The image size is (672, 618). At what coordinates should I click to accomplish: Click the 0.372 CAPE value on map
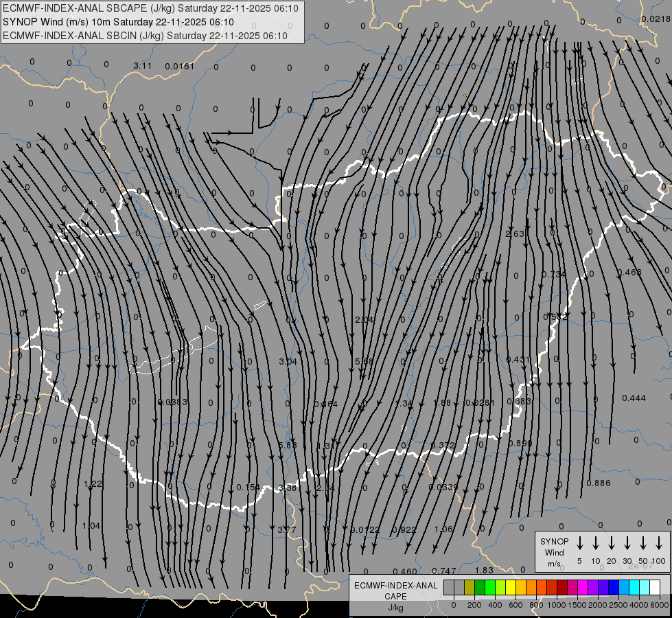tap(443, 445)
